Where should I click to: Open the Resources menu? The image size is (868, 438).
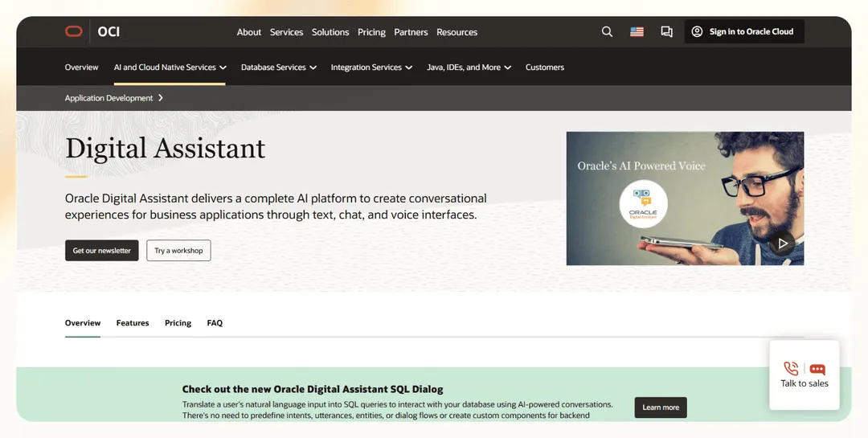coord(457,32)
